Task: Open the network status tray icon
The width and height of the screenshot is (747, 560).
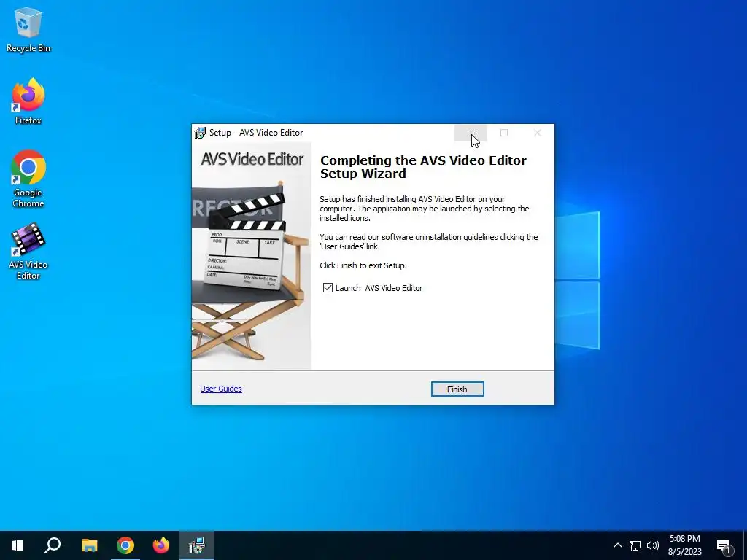Action: tap(635, 545)
